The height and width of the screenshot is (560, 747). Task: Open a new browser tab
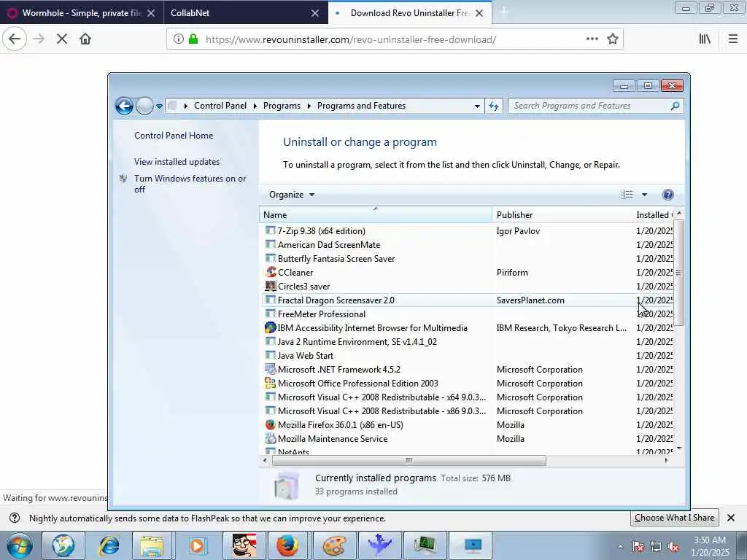pyautogui.click(x=503, y=13)
